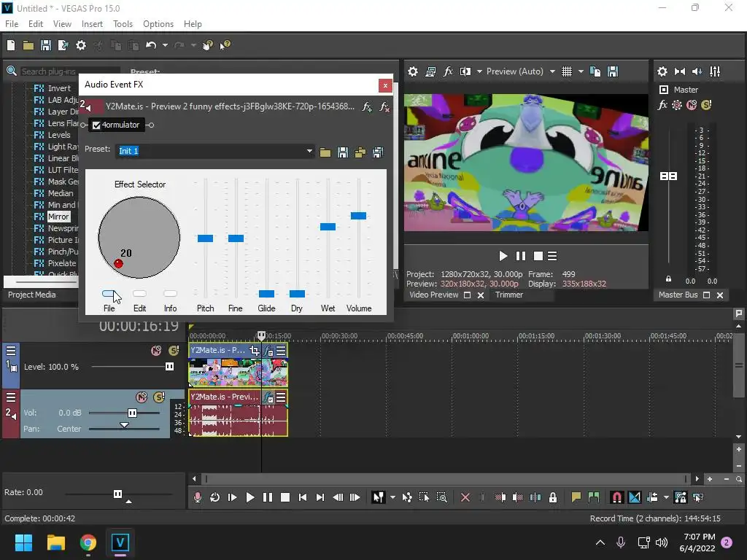Toggle Automatic Crossfades in timeline toolbar
The width and height of the screenshot is (747, 560).
tap(635, 497)
